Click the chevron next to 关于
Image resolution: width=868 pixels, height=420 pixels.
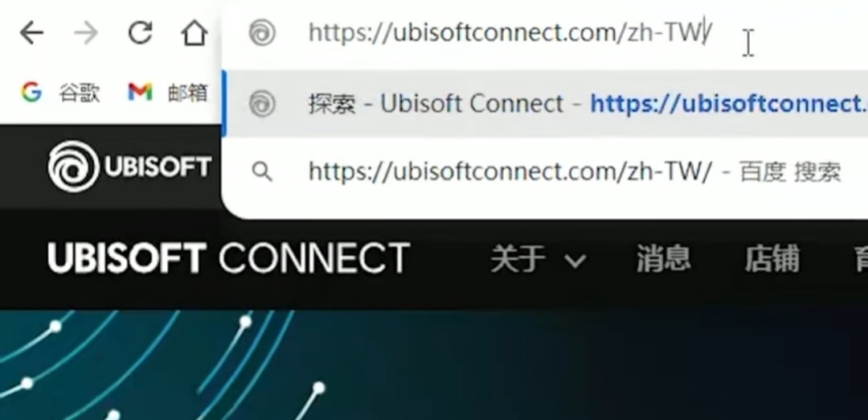coord(575,261)
